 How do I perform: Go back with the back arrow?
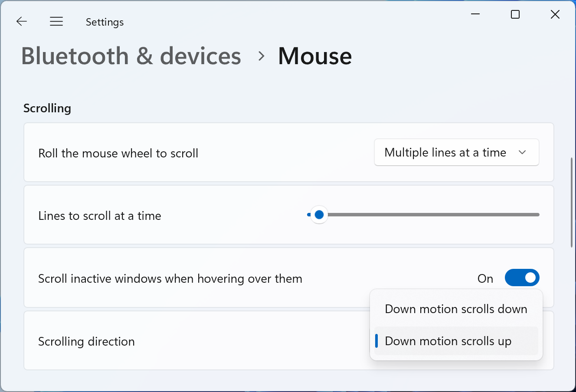(x=22, y=21)
